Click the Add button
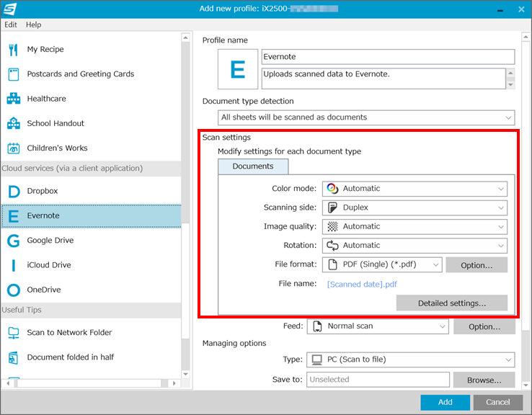The width and height of the screenshot is (532, 415). click(x=445, y=403)
